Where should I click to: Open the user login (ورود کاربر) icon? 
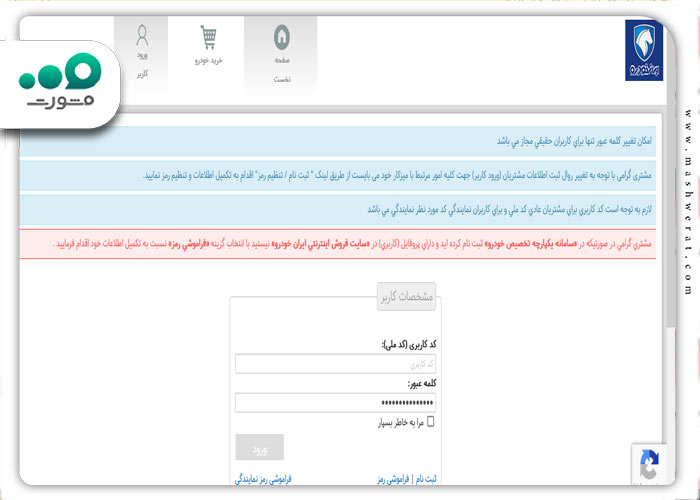click(x=142, y=36)
